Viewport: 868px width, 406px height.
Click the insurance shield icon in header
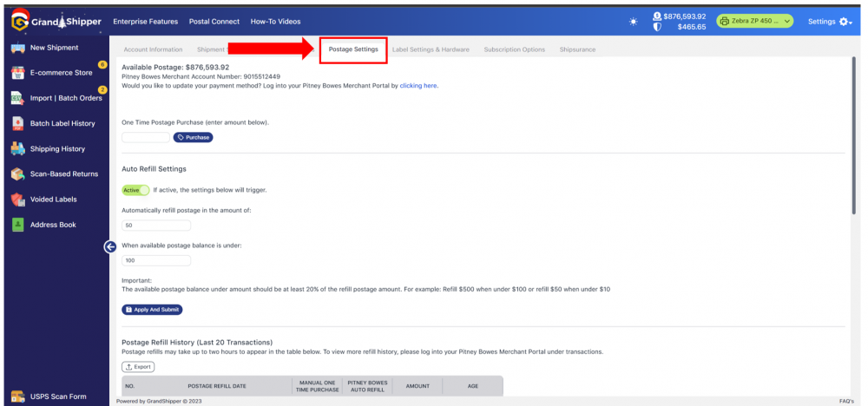tap(657, 27)
